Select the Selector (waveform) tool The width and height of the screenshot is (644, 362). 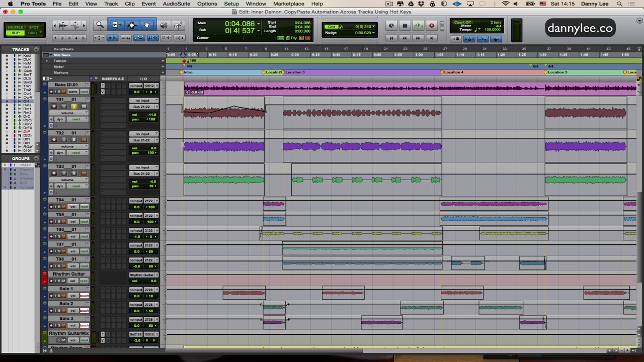click(132, 25)
